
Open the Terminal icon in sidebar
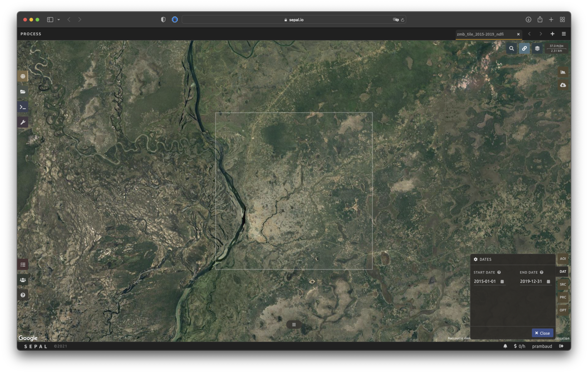click(x=23, y=107)
